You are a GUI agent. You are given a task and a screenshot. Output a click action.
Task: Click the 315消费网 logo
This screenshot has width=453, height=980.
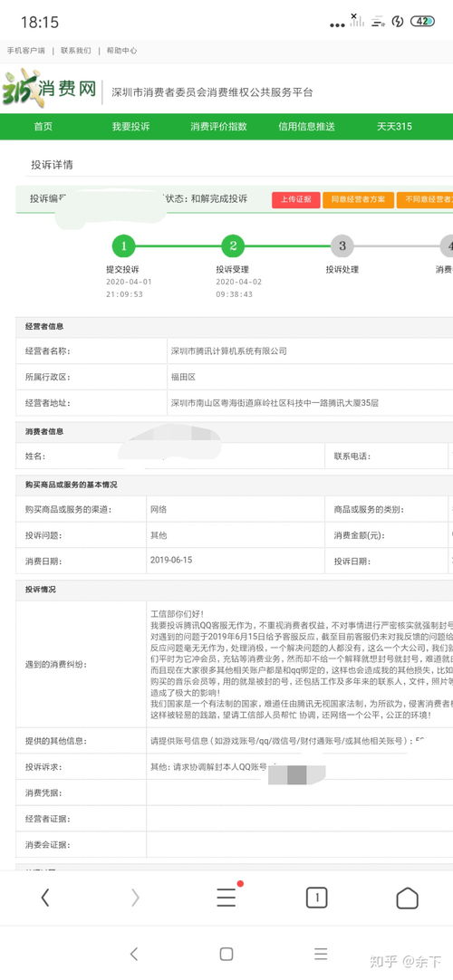pyautogui.click(x=49, y=88)
